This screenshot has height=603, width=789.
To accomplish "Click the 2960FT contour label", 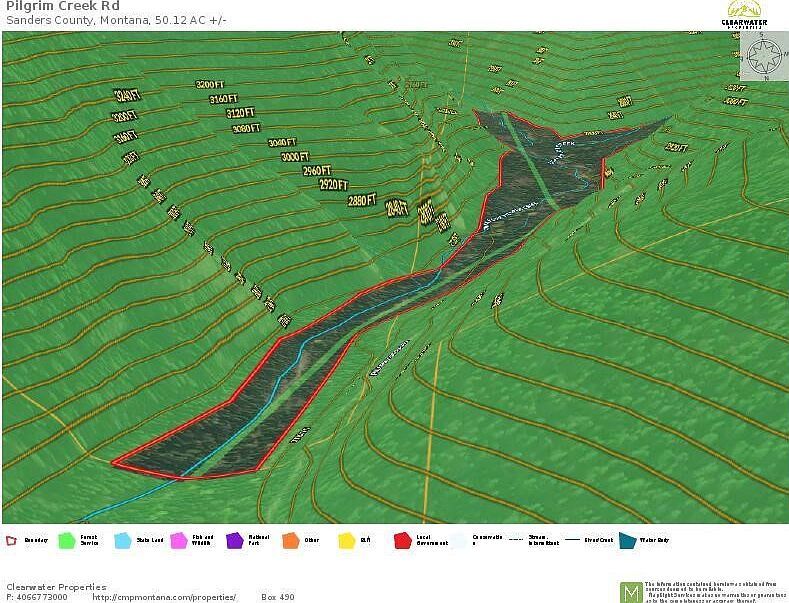I will tap(317, 171).
